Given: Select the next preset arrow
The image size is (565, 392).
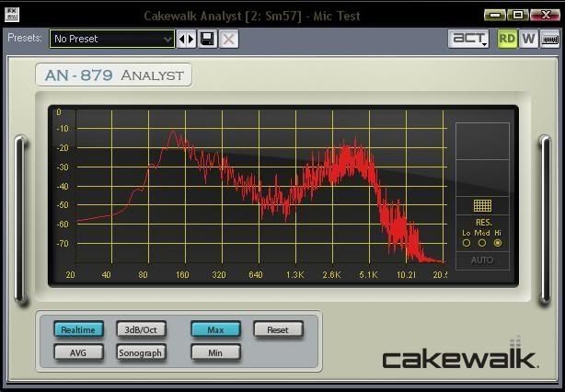Looking at the screenshot, I should pos(191,39).
